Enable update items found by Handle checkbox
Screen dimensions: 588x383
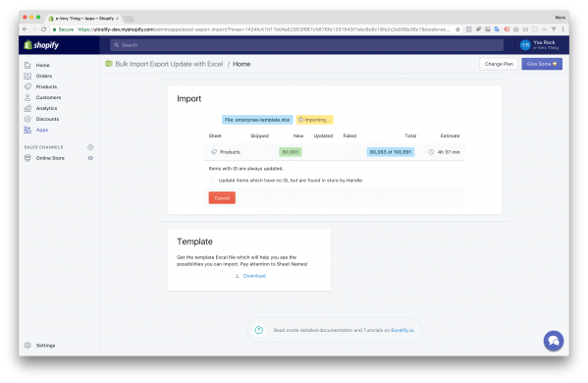[212, 180]
